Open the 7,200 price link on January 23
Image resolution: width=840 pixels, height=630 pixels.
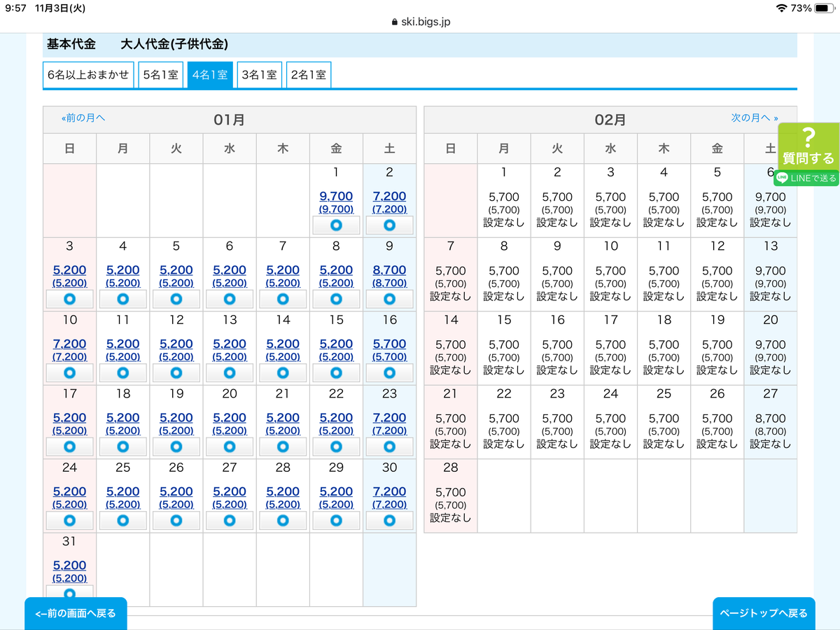pos(389,418)
